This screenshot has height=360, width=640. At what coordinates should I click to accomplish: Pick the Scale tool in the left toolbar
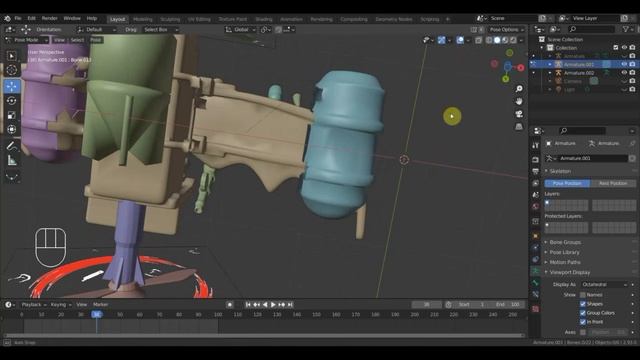(11, 115)
